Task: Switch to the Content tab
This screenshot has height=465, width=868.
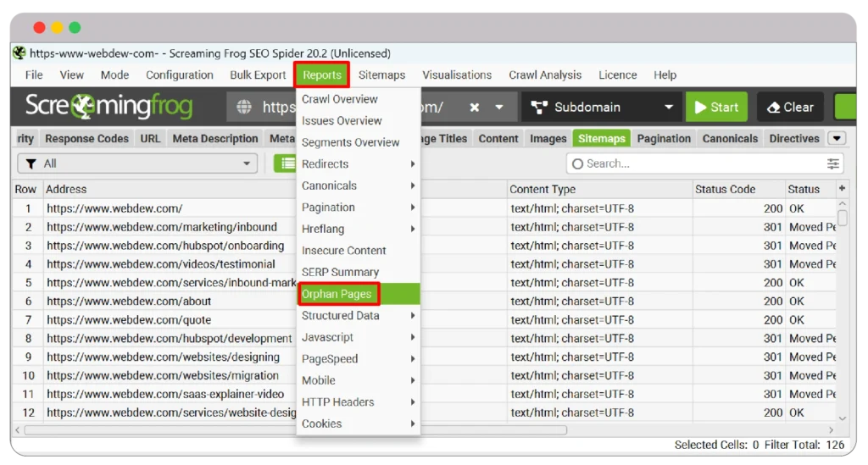Action: click(498, 138)
